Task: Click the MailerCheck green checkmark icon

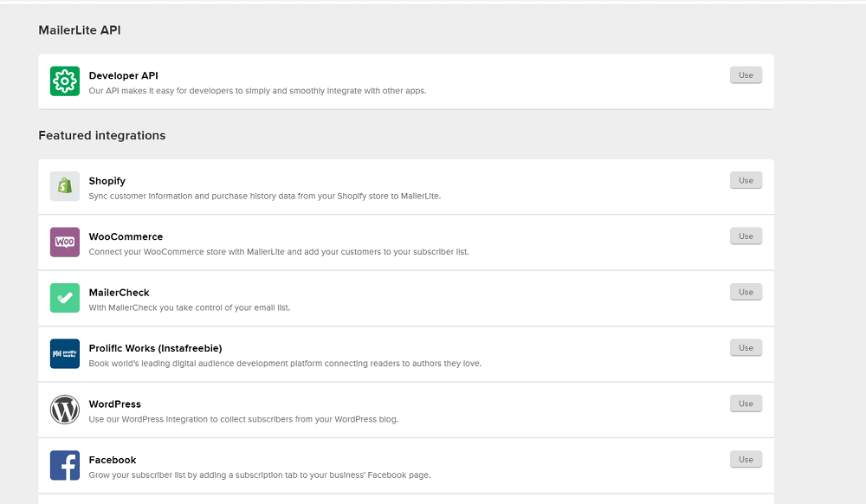Action: pos(65,298)
